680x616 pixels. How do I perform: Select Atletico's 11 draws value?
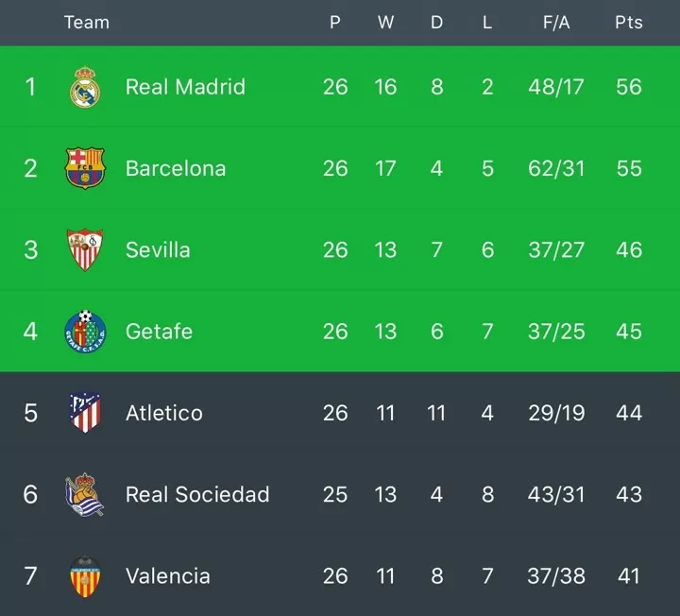coord(436,413)
